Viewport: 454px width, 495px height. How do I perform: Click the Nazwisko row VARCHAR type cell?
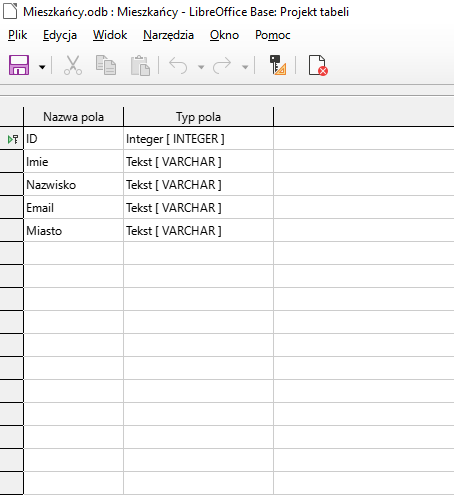[x=198, y=185]
